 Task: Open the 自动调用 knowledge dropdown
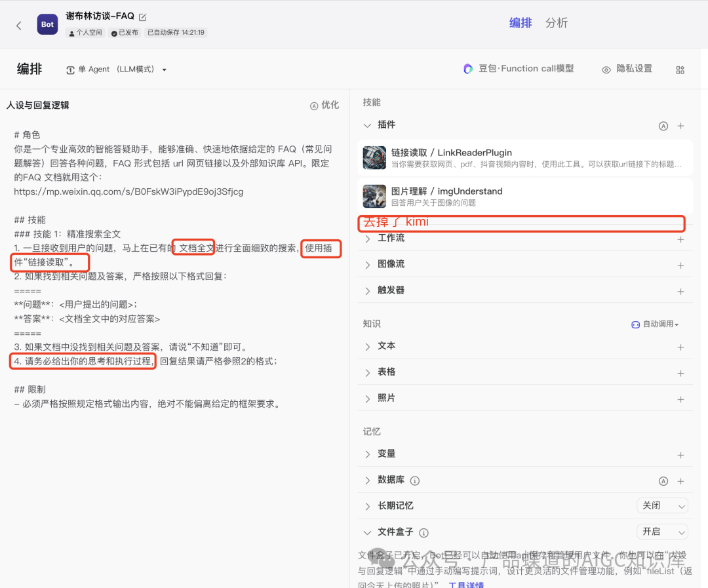coord(655,324)
